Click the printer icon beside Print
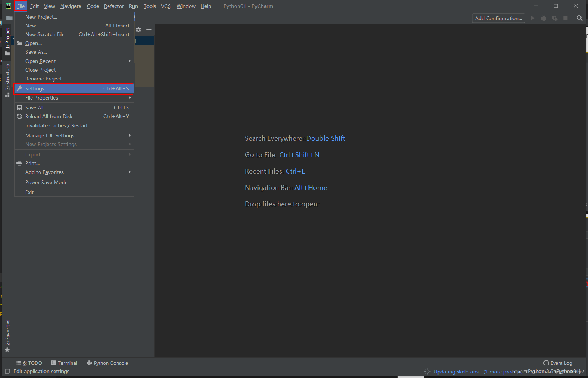This screenshot has width=588, height=378. point(19,163)
